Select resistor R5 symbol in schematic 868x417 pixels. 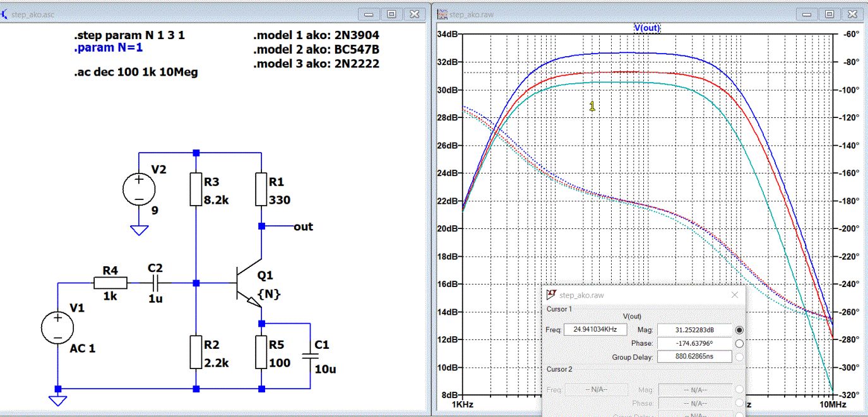(x=261, y=352)
